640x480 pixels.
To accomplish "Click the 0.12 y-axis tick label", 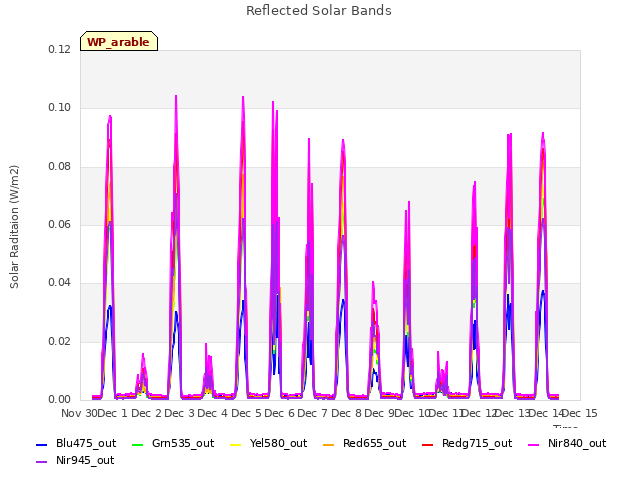I will (x=60, y=49).
